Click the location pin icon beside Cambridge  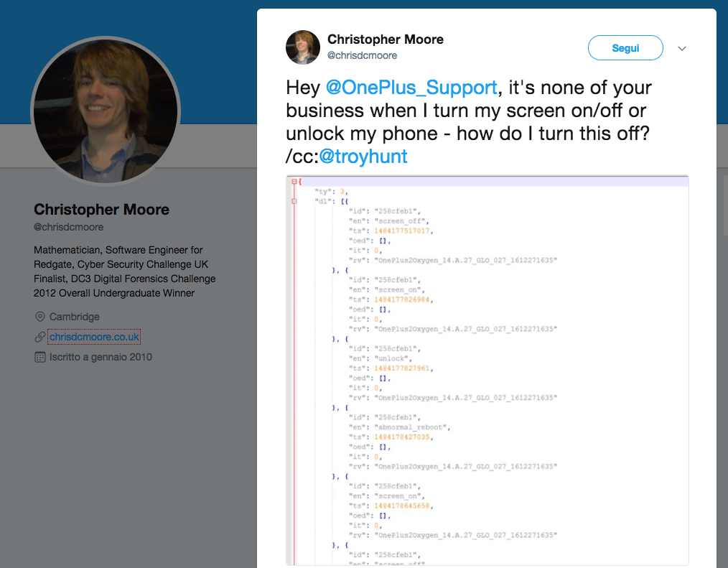click(40, 317)
